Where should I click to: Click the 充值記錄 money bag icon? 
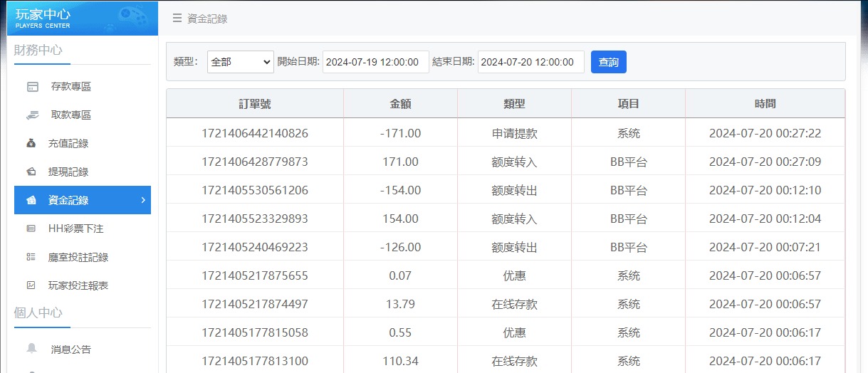coord(31,144)
